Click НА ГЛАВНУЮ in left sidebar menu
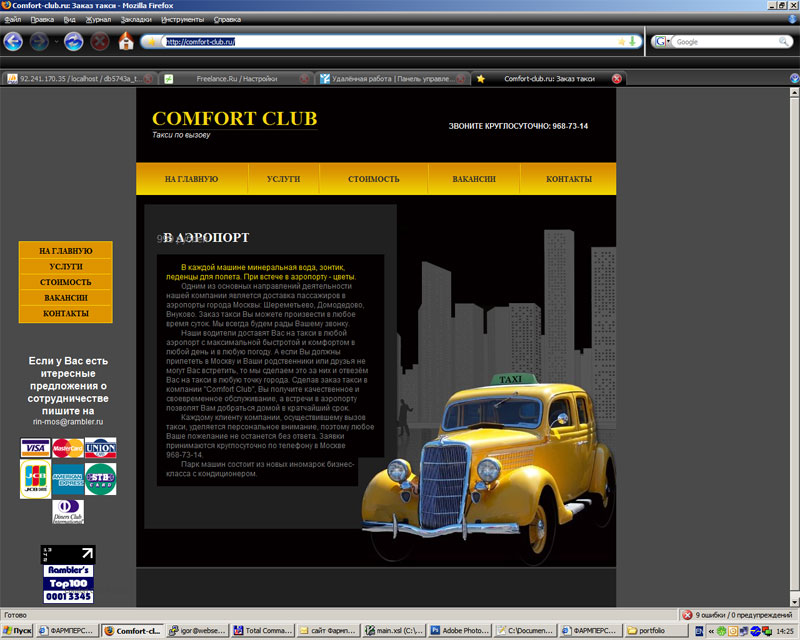The image size is (800, 640). coord(66,251)
